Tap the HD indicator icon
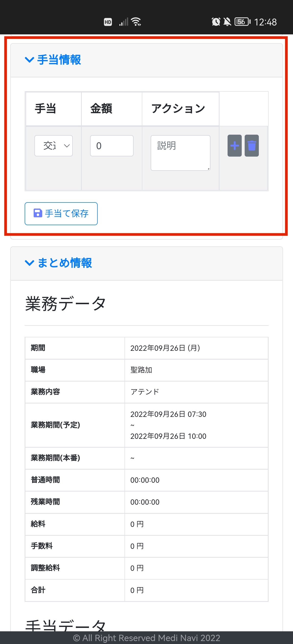The height and width of the screenshot is (644, 293). point(108,22)
